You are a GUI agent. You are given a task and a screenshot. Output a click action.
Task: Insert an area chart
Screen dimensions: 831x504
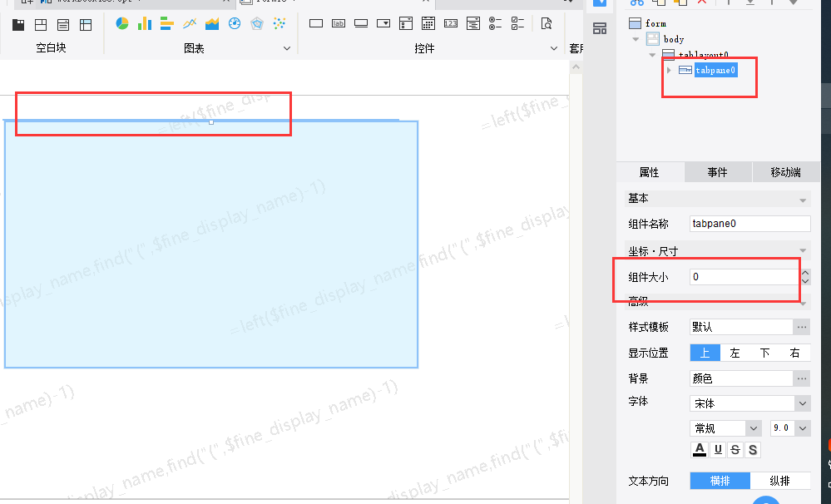point(212,23)
